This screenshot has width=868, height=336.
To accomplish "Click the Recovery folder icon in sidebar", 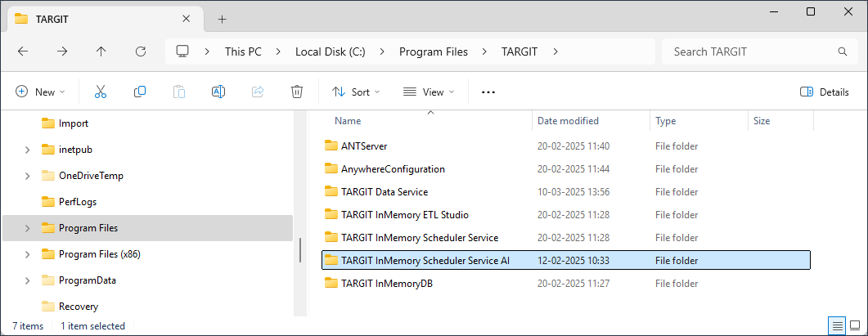I will [x=49, y=306].
